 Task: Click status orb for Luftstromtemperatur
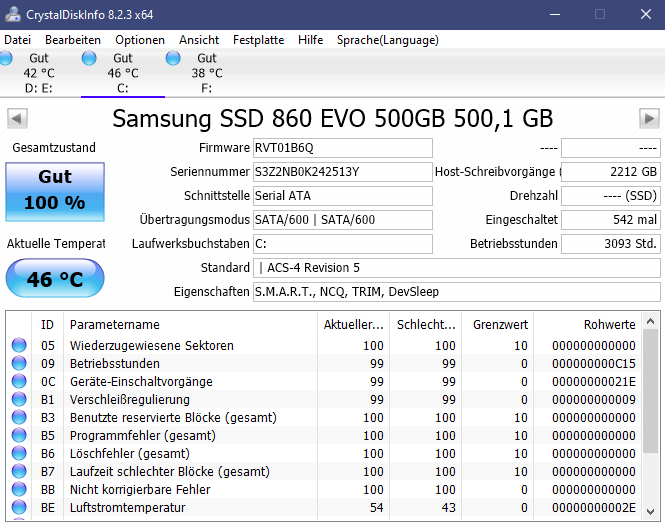click(19, 508)
